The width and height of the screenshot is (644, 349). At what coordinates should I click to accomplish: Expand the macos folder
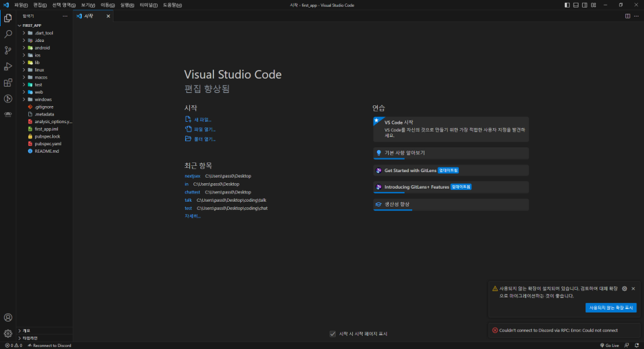pos(44,77)
